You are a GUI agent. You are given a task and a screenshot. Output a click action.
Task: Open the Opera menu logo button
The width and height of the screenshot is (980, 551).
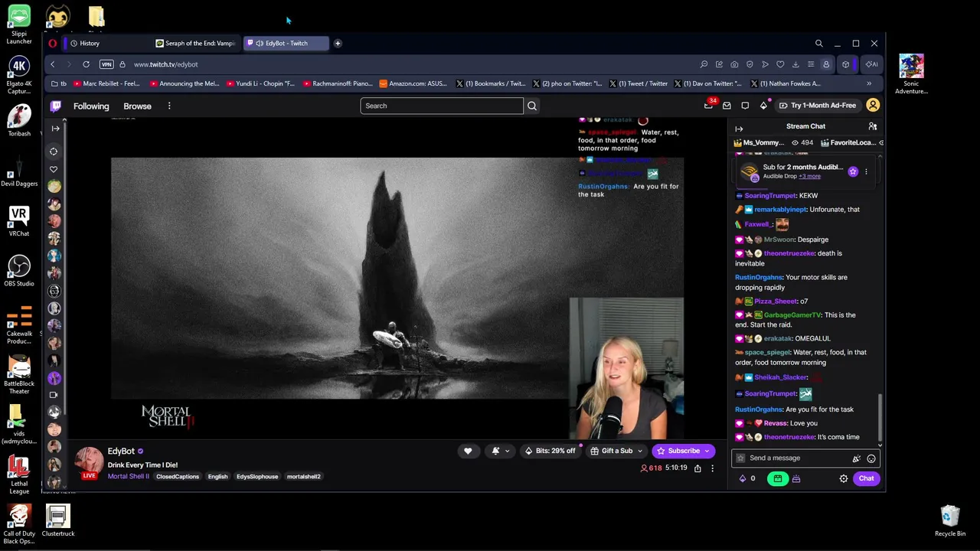tap(52, 44)
